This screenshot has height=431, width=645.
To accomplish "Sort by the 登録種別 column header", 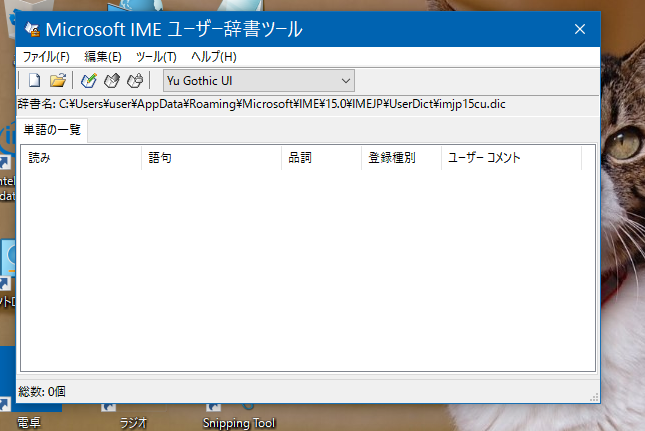I will point(401,158).
